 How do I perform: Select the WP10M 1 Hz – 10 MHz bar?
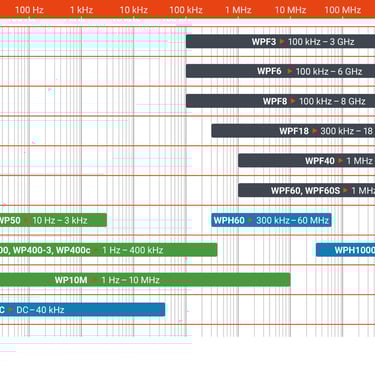pyautogui.click(x=145, y=280)
